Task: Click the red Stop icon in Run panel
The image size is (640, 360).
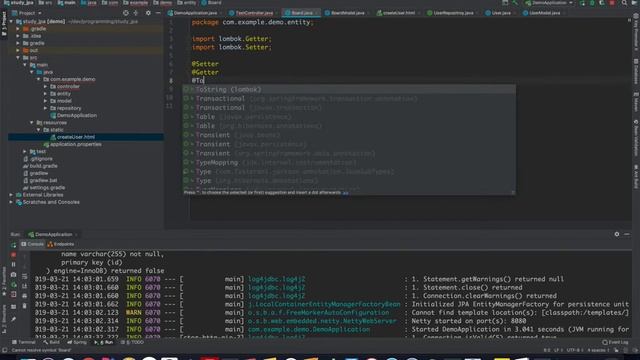Action: (13, 255)
